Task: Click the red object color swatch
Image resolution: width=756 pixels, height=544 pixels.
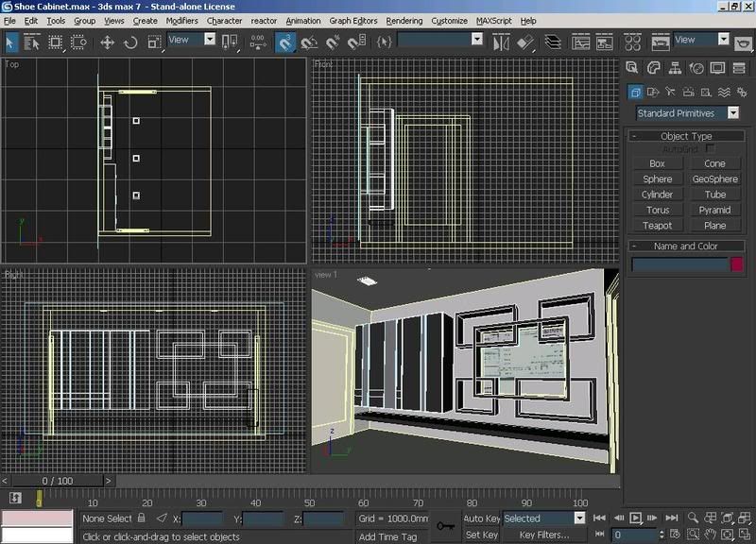Action: point(737,265)
